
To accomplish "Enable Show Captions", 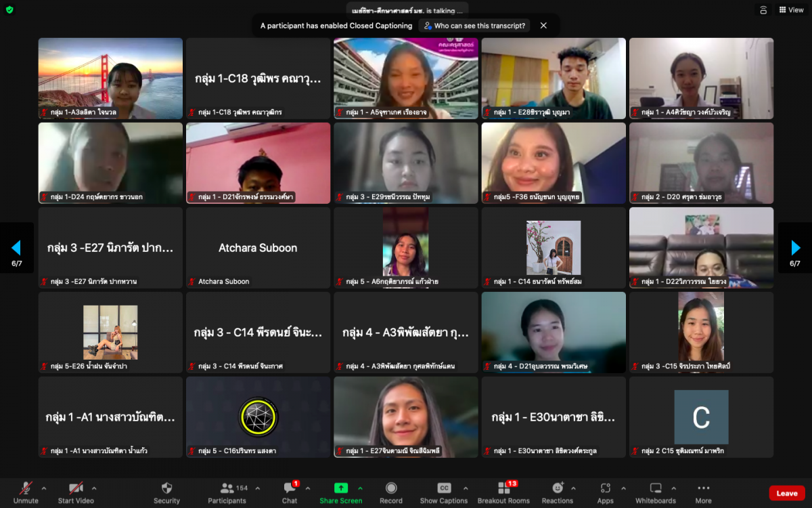I will (x=443, y=492).
